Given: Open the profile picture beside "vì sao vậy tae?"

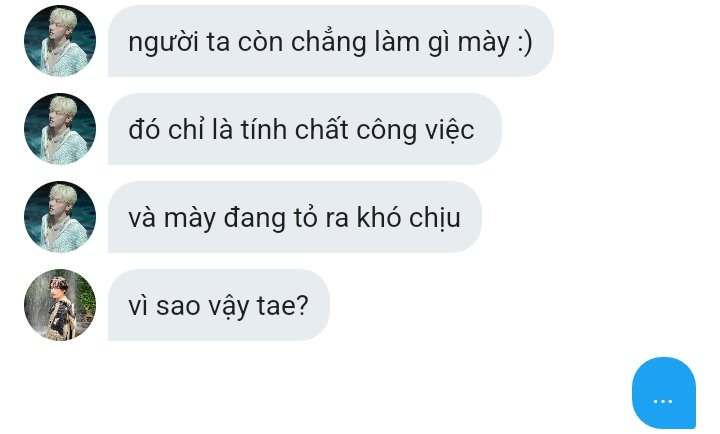Looking at the screenshot, I should coord(60,305).
